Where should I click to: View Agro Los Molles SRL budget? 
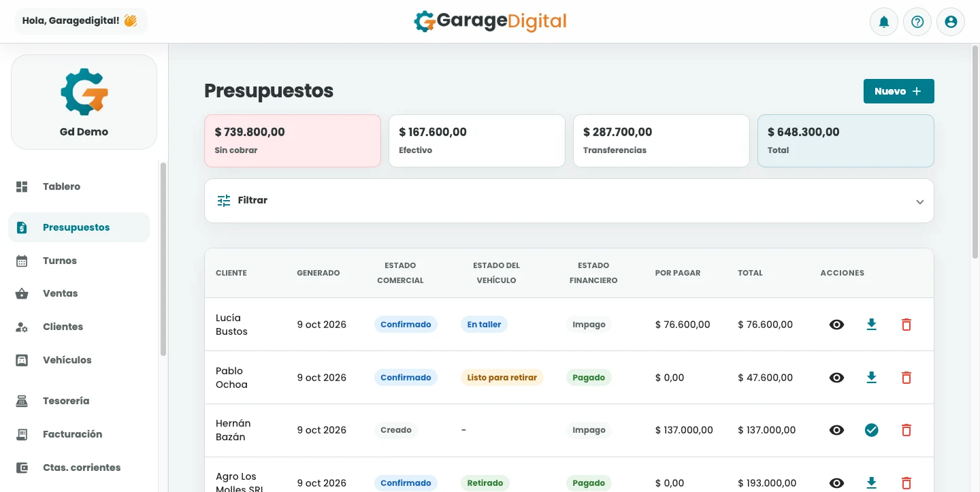837,483
